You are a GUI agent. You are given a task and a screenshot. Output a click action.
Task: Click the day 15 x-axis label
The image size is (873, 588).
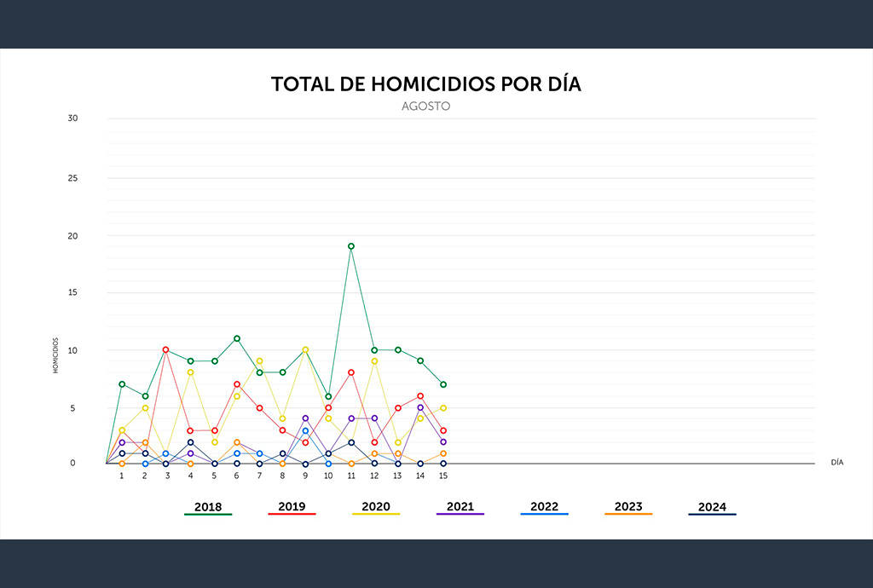click(x=443, y=476)
